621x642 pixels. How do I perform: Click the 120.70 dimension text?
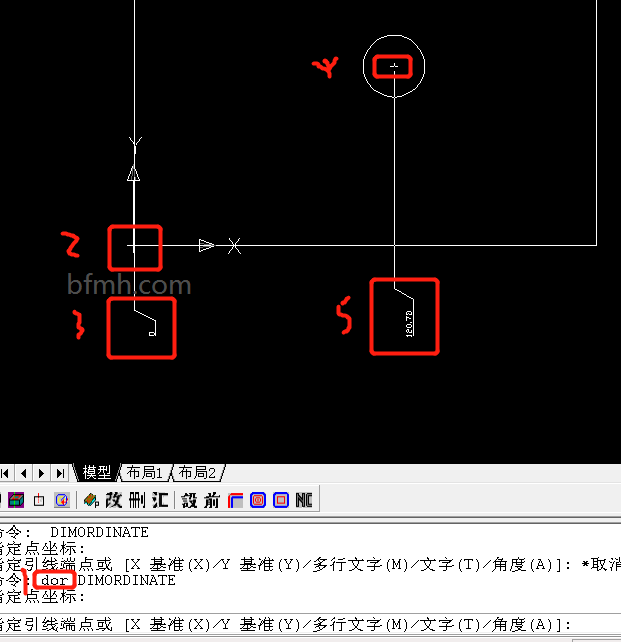pos(409,323)
